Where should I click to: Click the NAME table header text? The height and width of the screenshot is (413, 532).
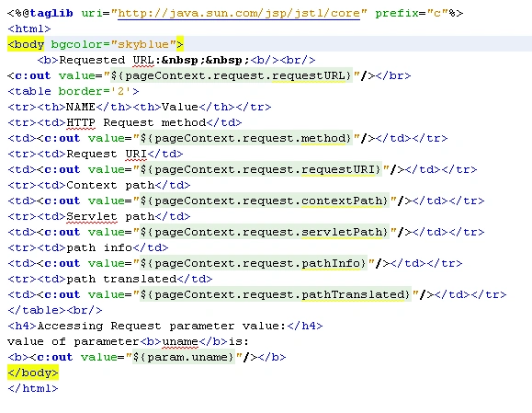click(81, 107)
